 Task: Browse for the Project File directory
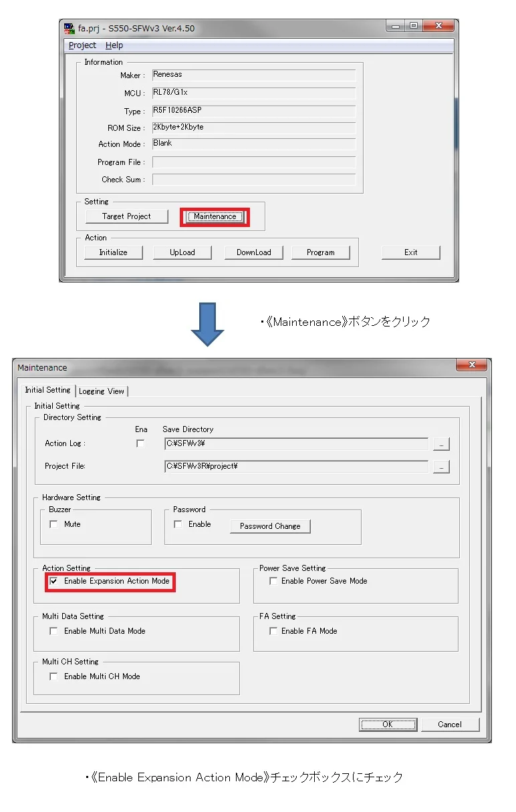click(x=441, y=467)
